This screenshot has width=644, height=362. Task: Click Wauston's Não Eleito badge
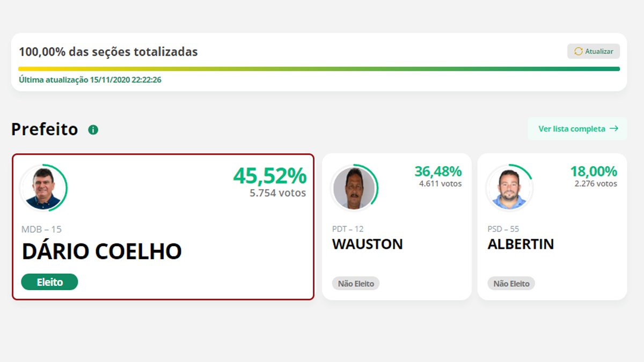pyautogui.click(x=356, y=284)
